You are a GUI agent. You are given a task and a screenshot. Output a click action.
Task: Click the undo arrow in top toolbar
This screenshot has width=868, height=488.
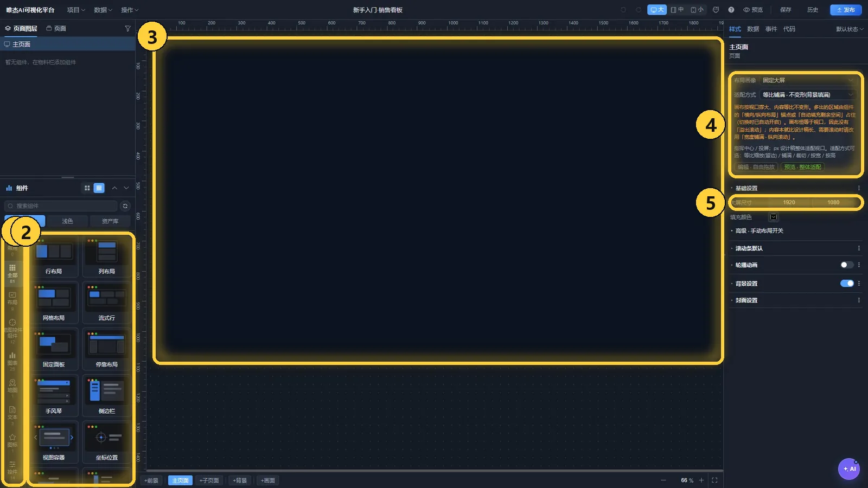point(623,10)
